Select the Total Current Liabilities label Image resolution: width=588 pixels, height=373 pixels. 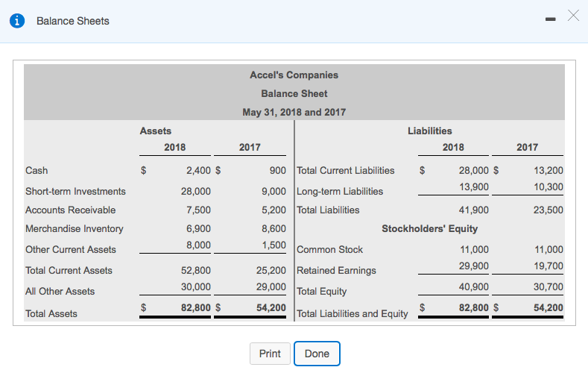[345, 170]
